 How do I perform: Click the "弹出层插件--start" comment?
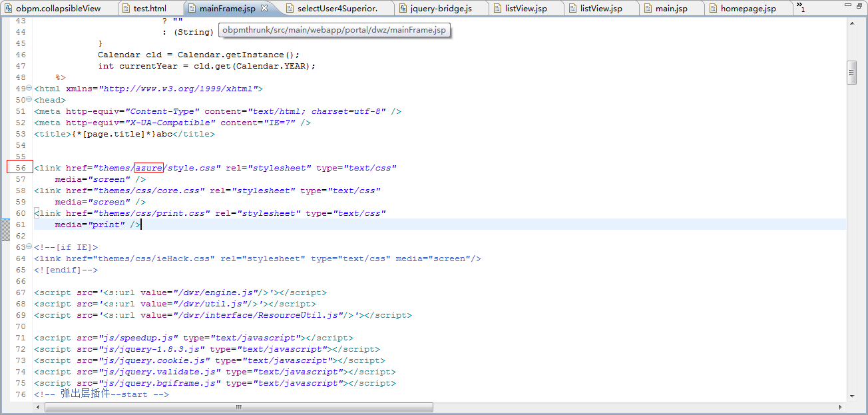tap(101, 394)
